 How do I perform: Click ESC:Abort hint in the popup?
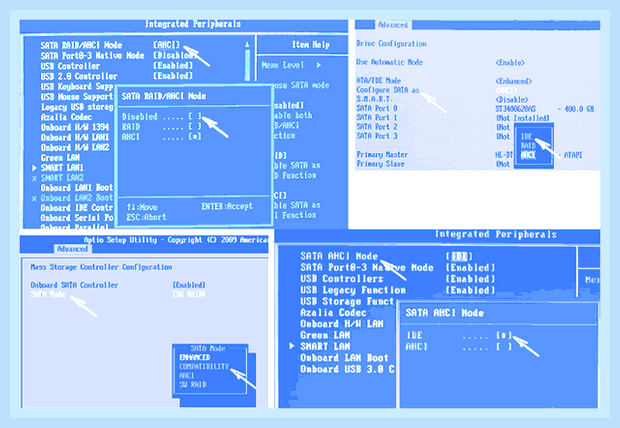146,217
